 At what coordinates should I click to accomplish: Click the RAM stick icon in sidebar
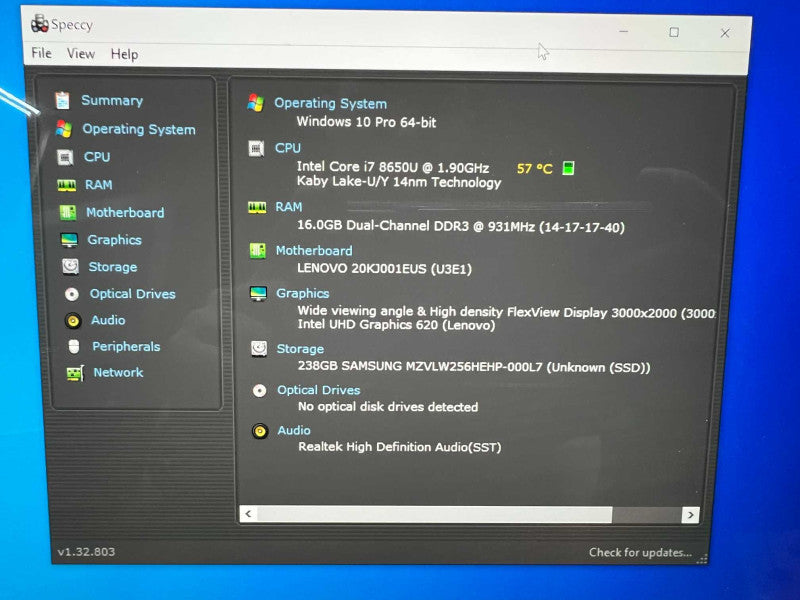(66, 185)
